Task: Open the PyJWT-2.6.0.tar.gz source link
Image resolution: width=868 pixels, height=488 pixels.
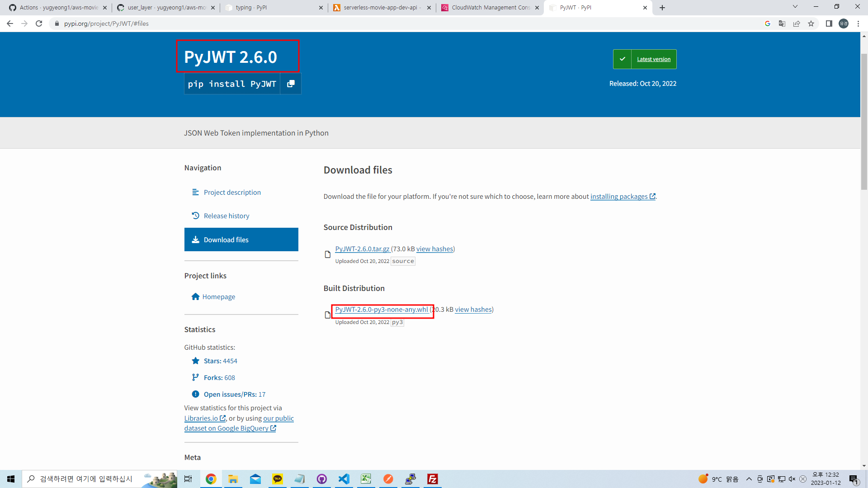Action: tap(362, 249)
